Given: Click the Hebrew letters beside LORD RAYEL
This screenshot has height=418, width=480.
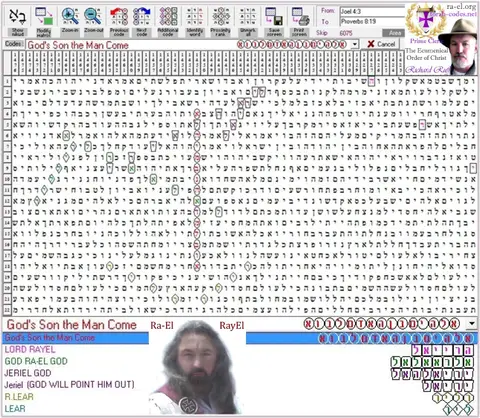Looking at the screenshot, I should [x=442, y=350].
